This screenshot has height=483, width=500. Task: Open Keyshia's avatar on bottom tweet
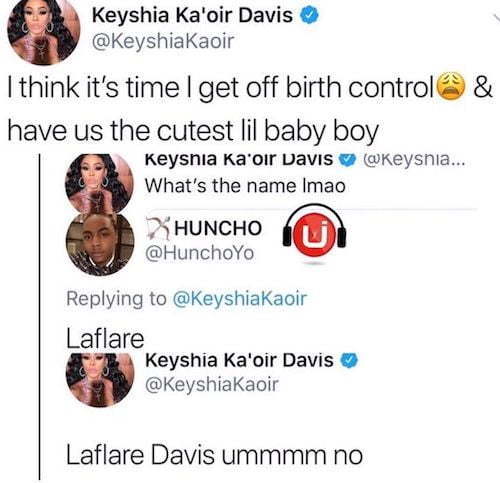pos(100,380)
